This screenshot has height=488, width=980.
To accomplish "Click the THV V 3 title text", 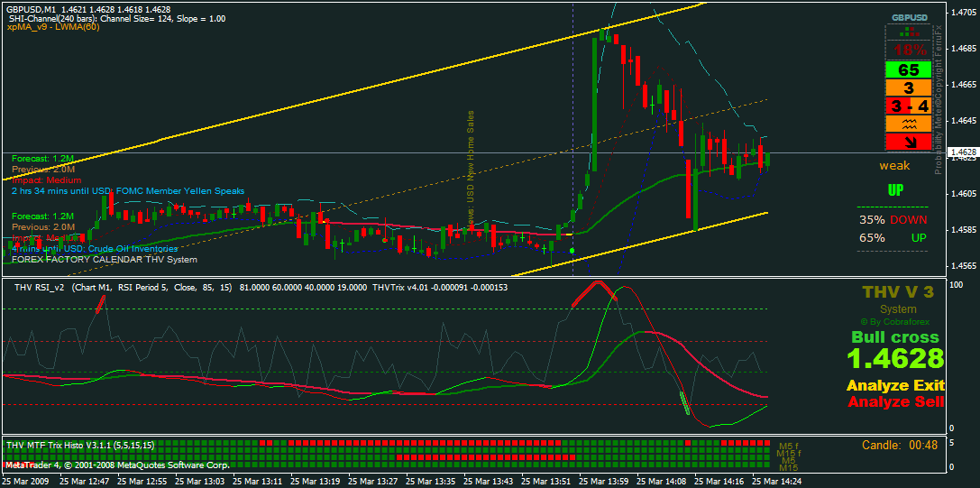I will [897, 292].
